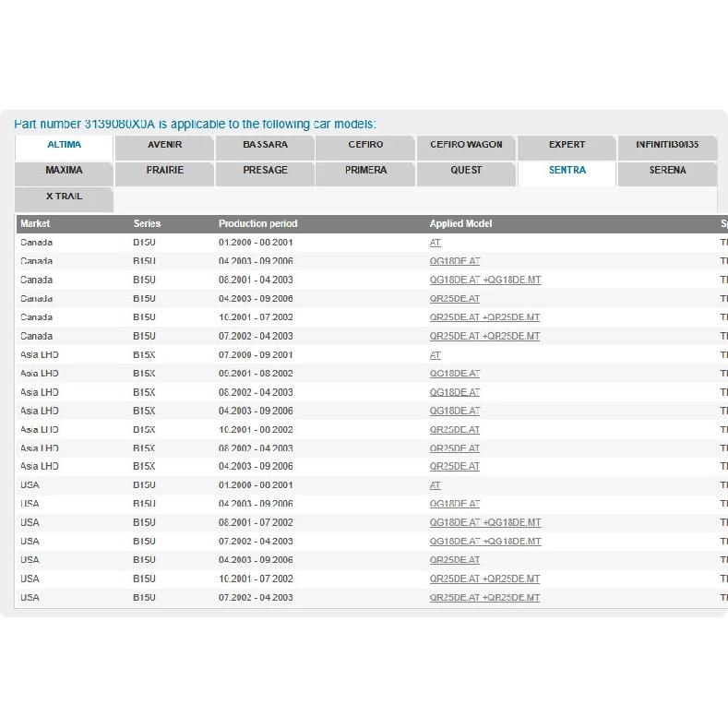The width and height of the screenshot is (728, 728).
Task: Select the MAXIMA tab
Action: point(64,173)
